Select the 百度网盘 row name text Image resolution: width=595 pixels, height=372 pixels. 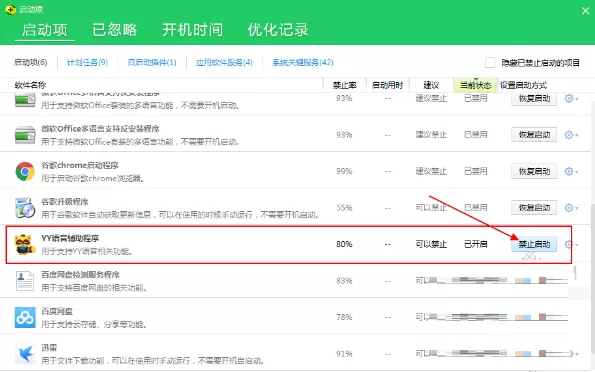click(x=57, y=311)
